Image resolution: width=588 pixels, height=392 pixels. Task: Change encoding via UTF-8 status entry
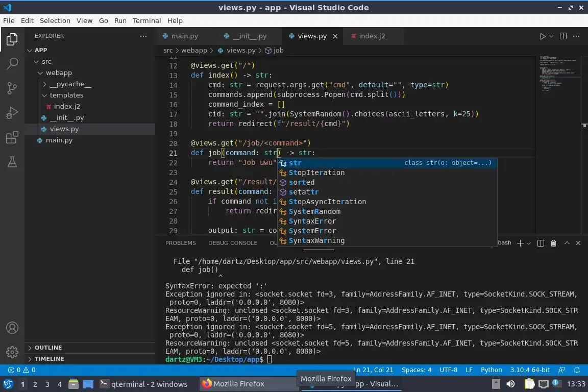coord(448,370)
